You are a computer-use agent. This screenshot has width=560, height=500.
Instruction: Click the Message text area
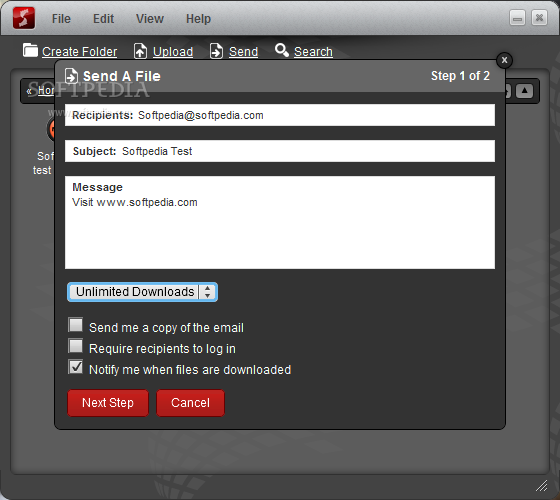pyautogui.click(x=280, y=222)
